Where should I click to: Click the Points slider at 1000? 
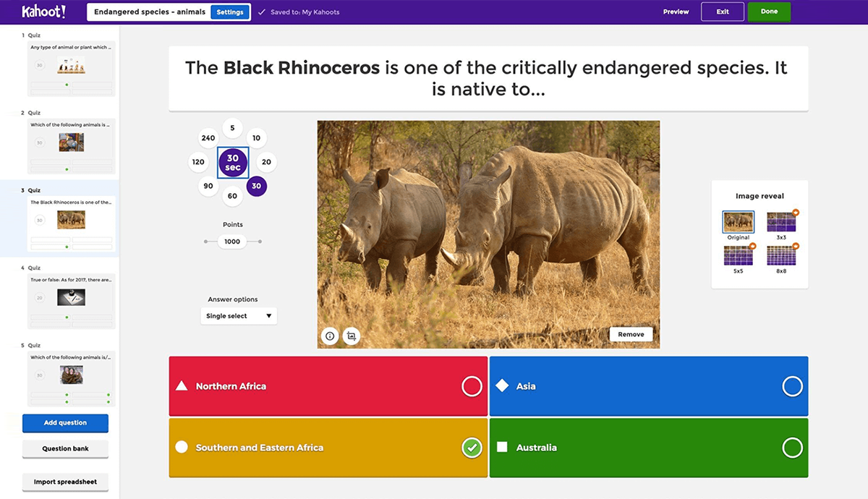point(232,242)
